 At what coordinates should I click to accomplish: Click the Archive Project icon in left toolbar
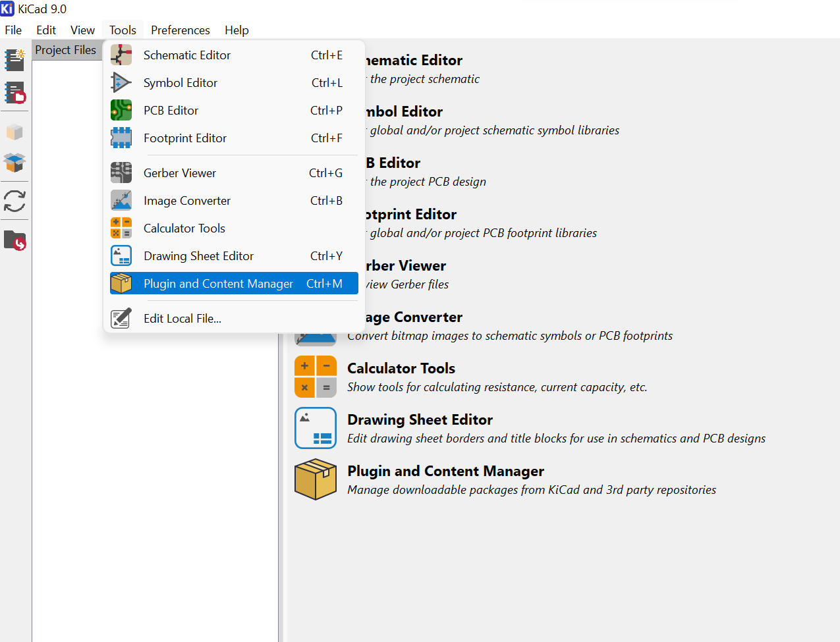click(14, 132)
